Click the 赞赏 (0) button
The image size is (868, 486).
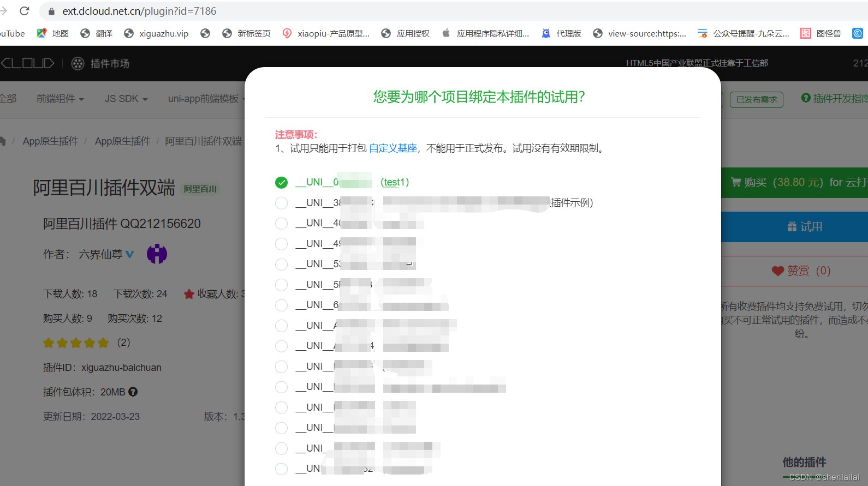[794, 271]
